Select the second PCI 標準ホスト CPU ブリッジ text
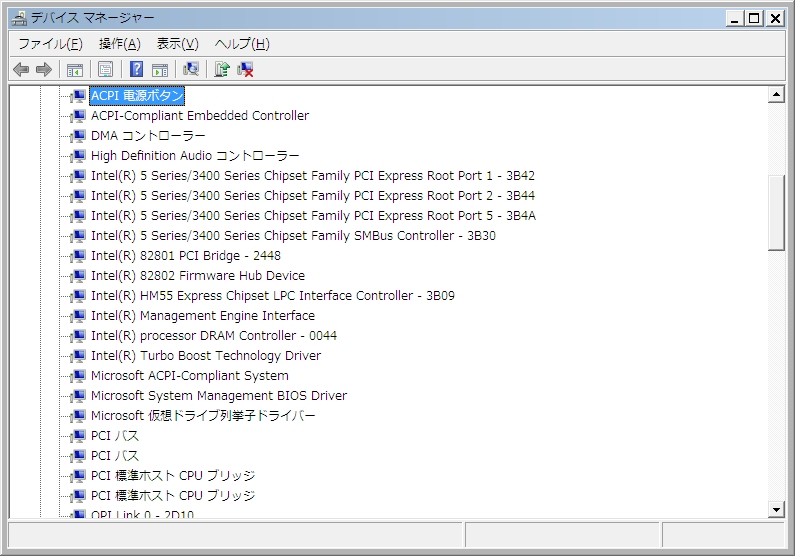 pyautogui.click(x=173, y=496)
